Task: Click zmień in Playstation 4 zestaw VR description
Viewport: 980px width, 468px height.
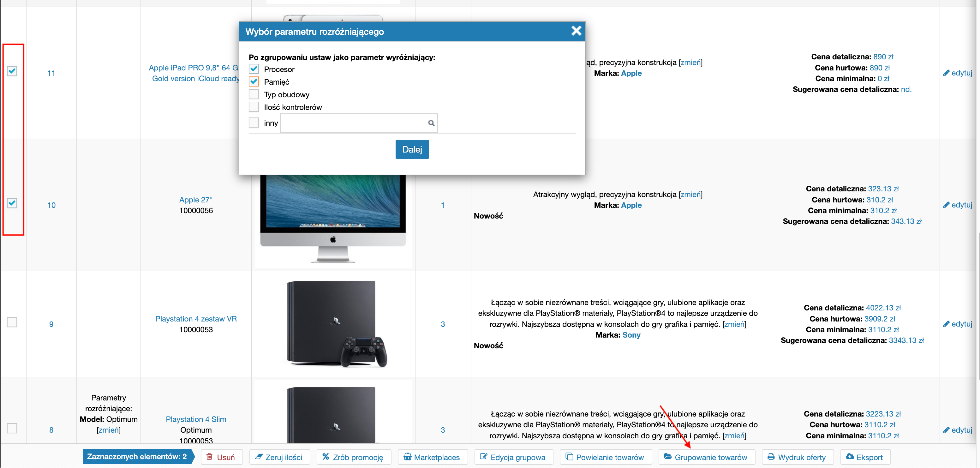Action: [734, 324]
